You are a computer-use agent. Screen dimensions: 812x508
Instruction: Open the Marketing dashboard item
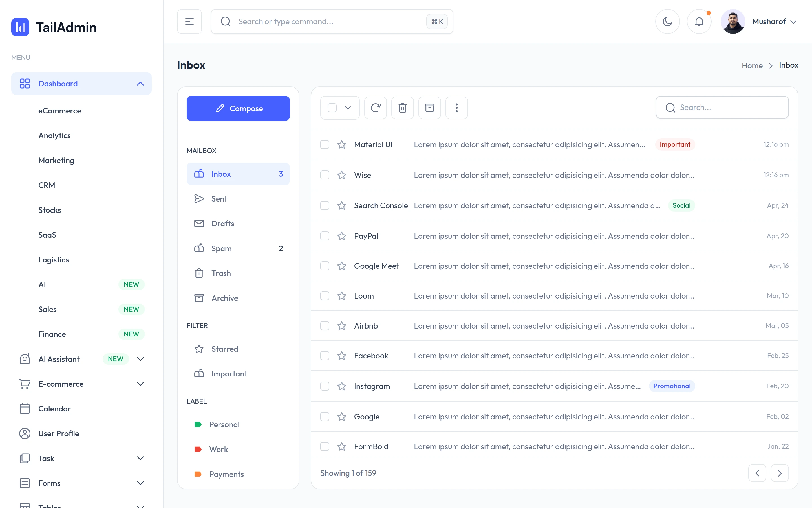56,160
